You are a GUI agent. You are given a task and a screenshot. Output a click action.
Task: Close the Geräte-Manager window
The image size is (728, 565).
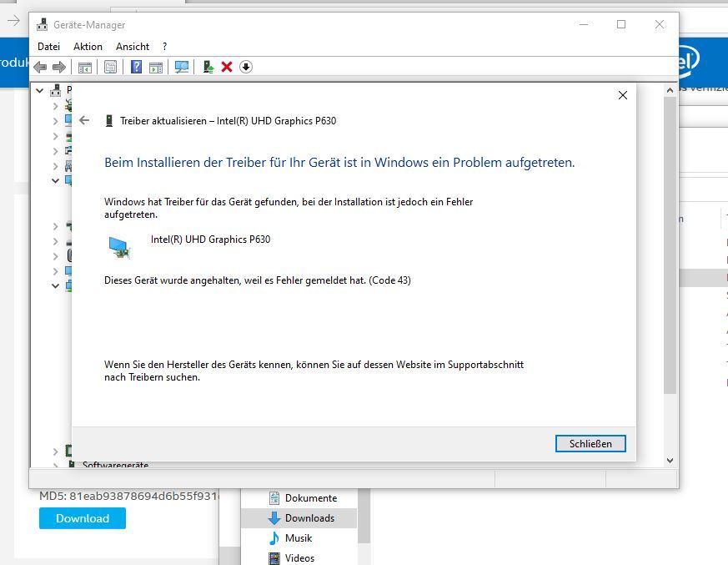click(x=660, y=24)
